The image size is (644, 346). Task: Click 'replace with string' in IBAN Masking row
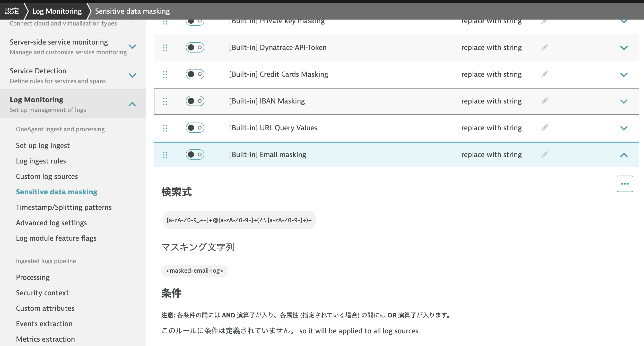(492, 101)
